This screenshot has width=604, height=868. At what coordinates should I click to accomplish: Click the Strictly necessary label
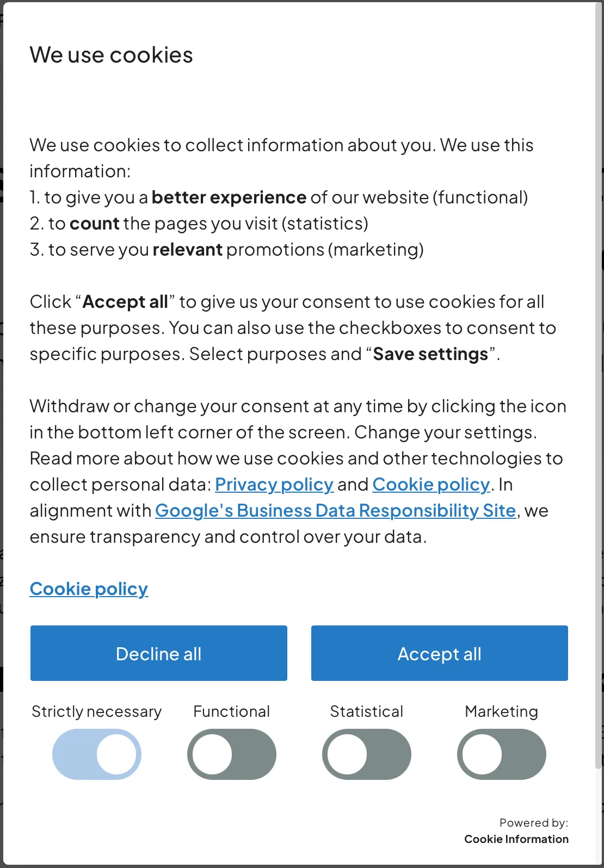96,711
